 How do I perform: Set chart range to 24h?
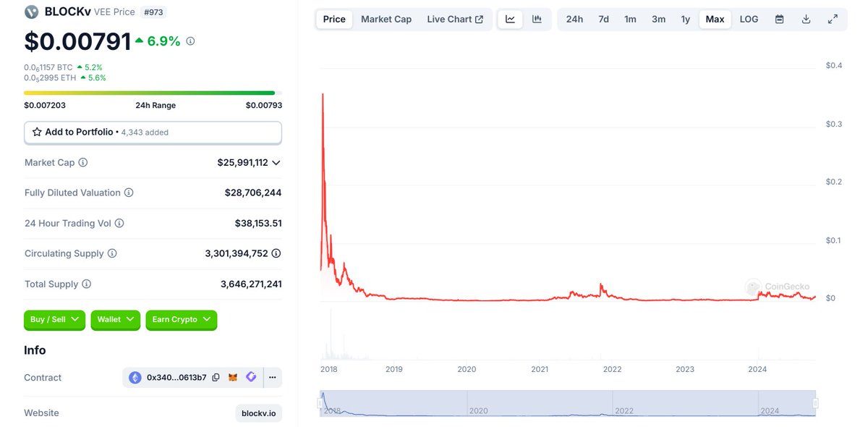tap(574, 20)
